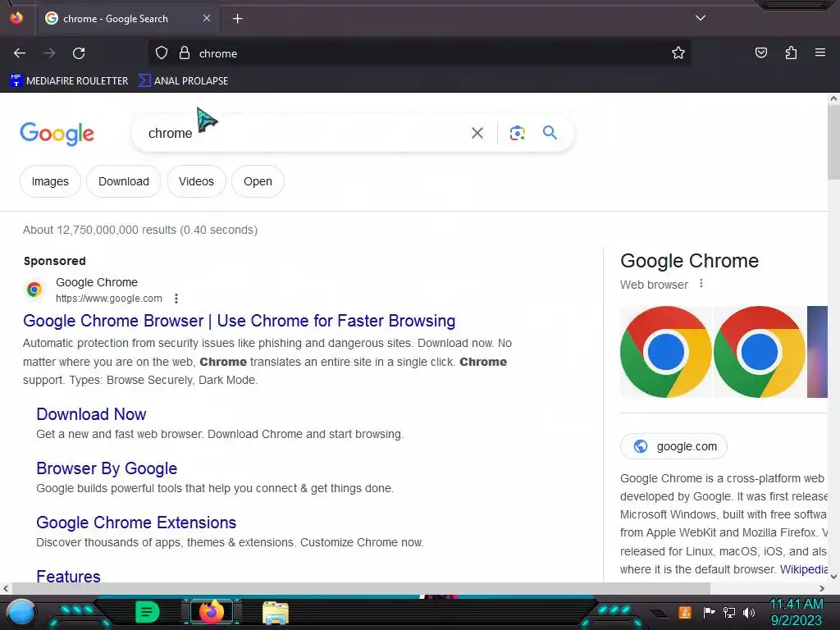This screenshot has height=630, width=840.
Task: Show site security padlock info
Action: [185, 53]
